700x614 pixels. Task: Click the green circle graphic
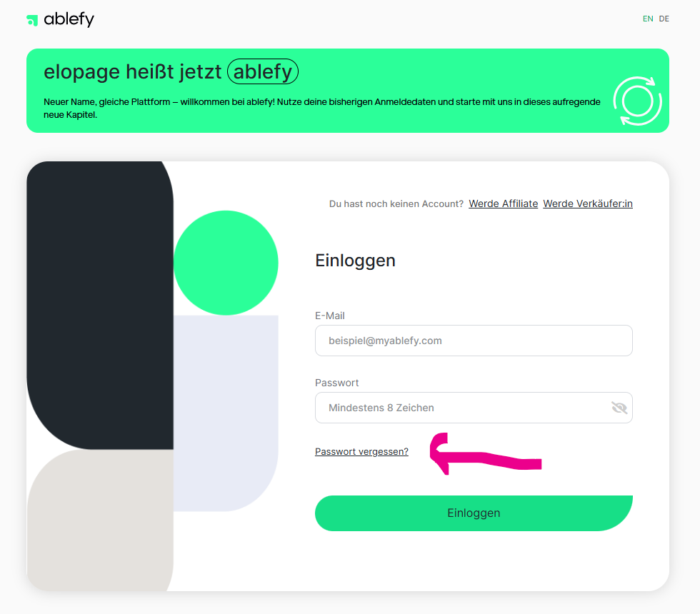pyautogui.click(x=226, y=263)
